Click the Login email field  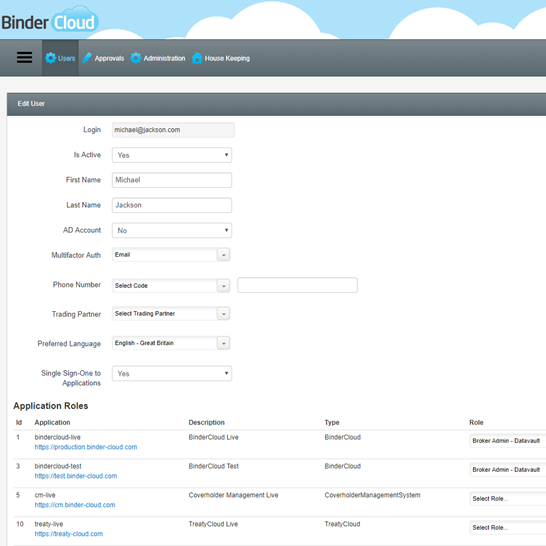coord(173,130)
